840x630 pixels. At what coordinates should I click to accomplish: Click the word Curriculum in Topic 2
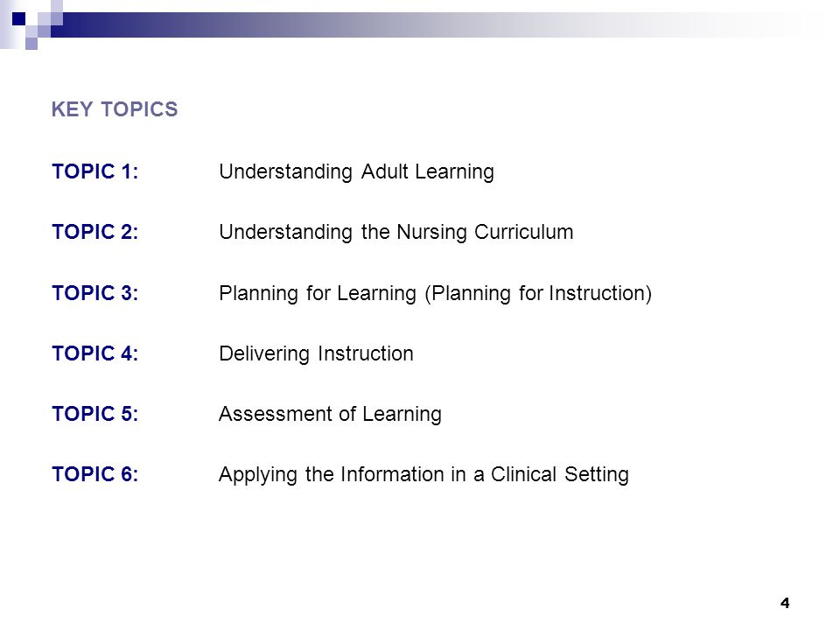[x=524, y=233]
